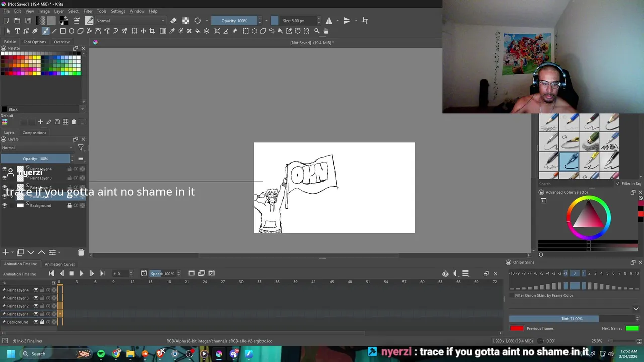Toggle lock on Paint Layer 1 in timeline
The image size is (644, 362).
(42, 314)
